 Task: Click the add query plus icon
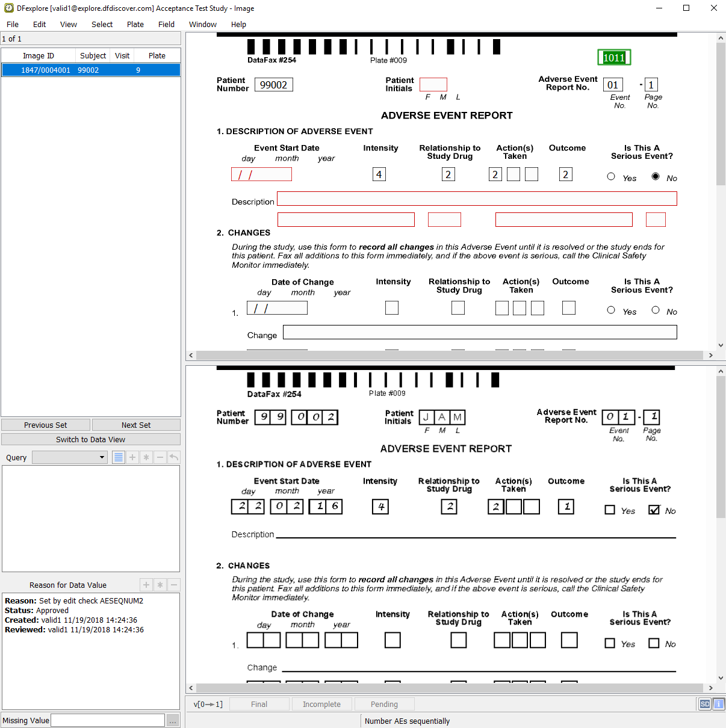coord(132,457)
